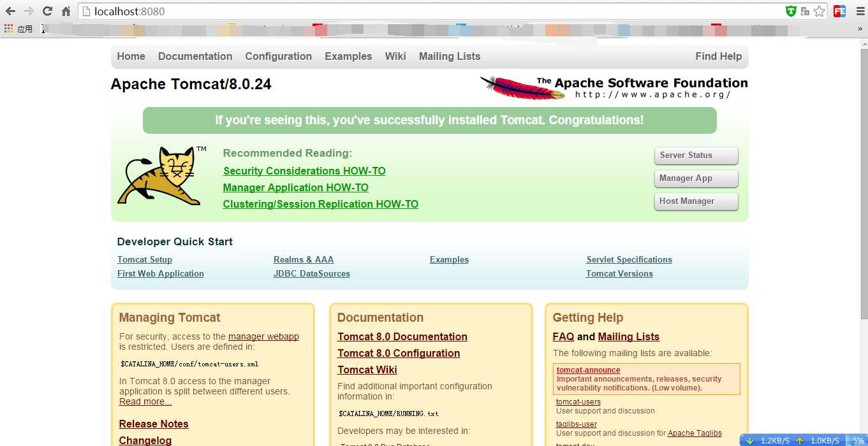Viewport: 868px width, 446px height.
Task: Open Manager Application HOW-TO link
Action: tap(296, 187)
